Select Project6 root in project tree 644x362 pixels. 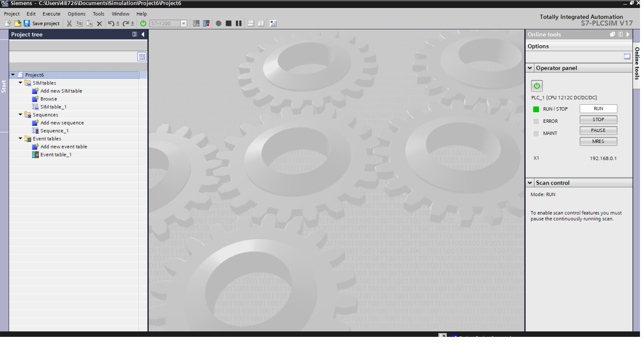click(35, 75)
